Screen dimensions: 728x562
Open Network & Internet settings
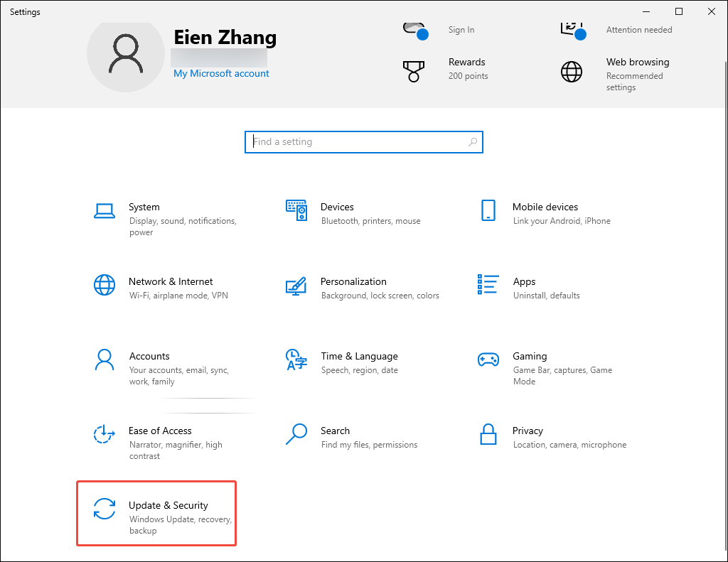(171, 286)
